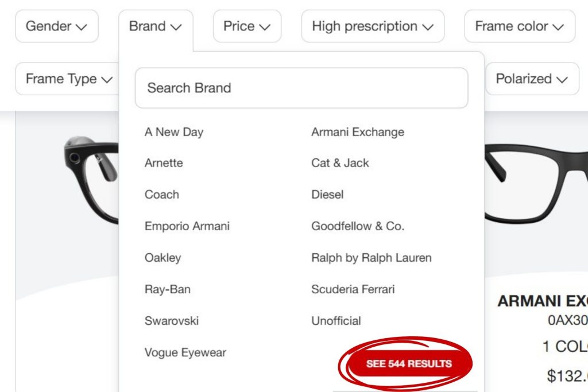Click the Search Brand input field
588x392 pixels.
click(301, 88)
